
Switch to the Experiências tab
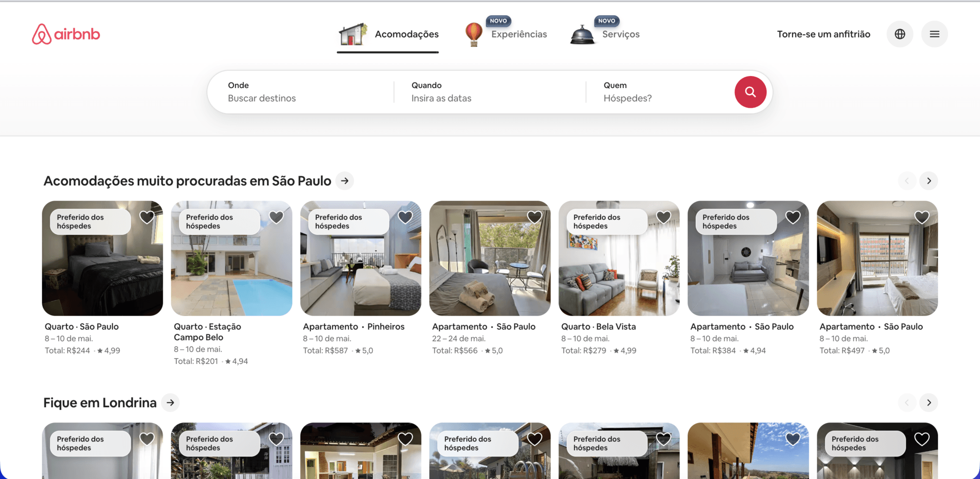point(505,34)
